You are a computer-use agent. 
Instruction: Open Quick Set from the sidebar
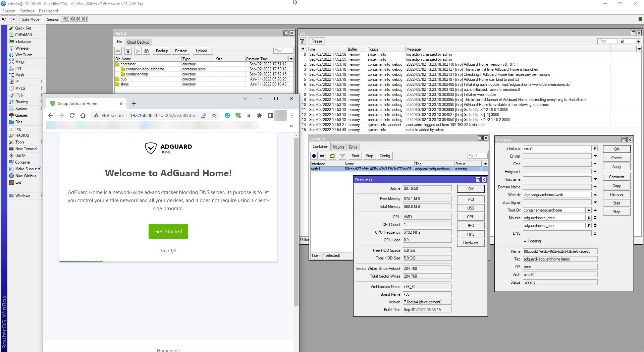click(x=23, y=28)
